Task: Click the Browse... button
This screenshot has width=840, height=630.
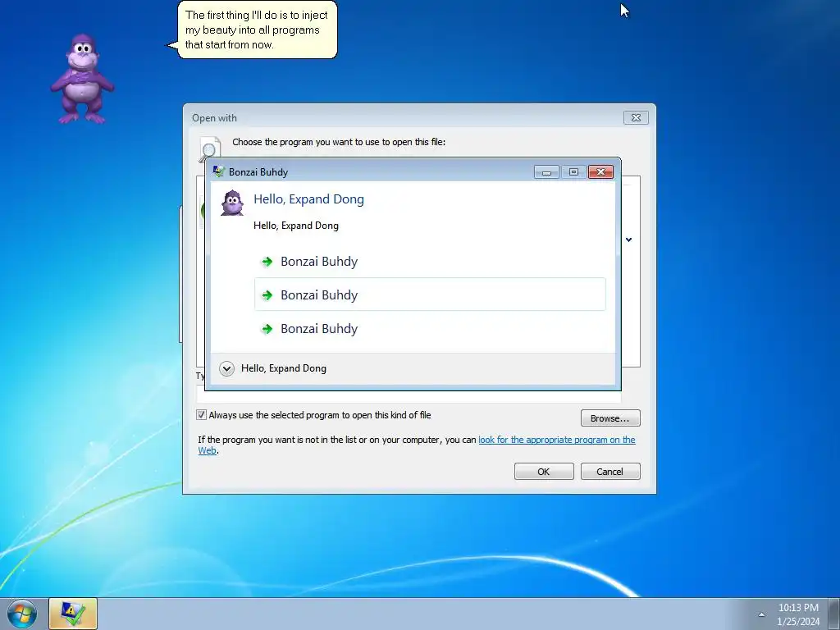Action: pyautogui.click(x=610, y=418)
